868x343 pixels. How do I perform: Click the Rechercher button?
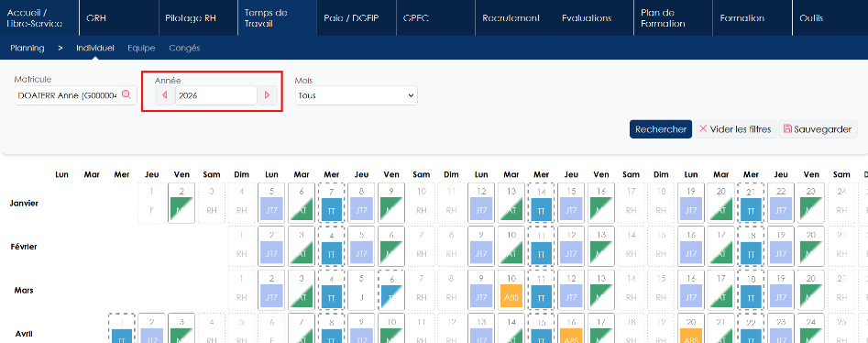coord(661,129)
